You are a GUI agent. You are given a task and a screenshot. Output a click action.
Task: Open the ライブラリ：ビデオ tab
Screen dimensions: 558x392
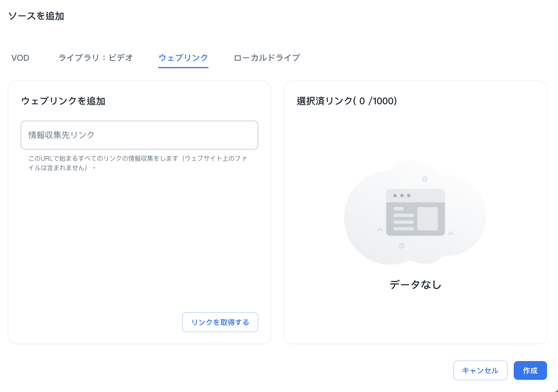pos(96,58)
